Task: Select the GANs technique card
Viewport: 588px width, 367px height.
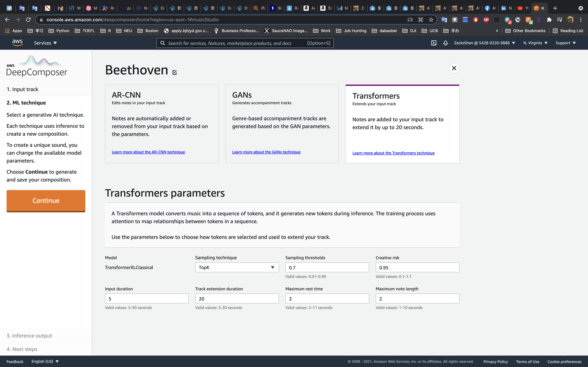Action: point(282,124)
